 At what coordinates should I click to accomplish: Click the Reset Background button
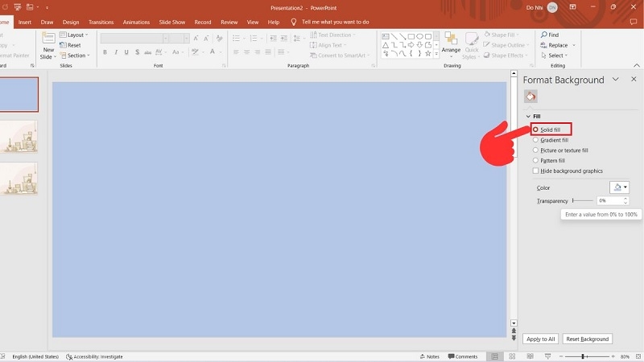point(588,339)
